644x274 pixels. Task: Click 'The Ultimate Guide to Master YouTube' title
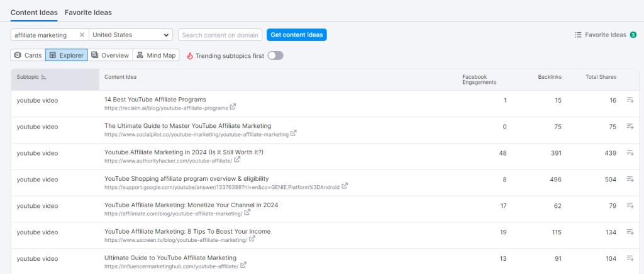coord(187,126)
